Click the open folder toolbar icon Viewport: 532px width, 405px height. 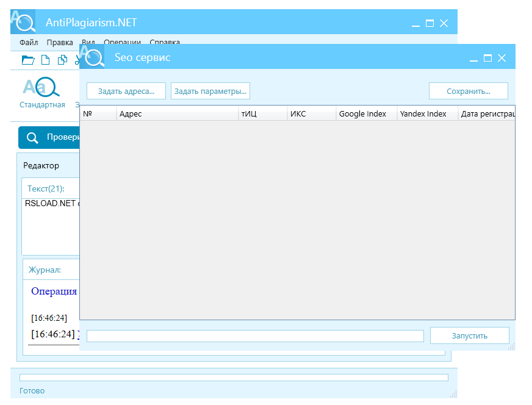click(28, 60)
